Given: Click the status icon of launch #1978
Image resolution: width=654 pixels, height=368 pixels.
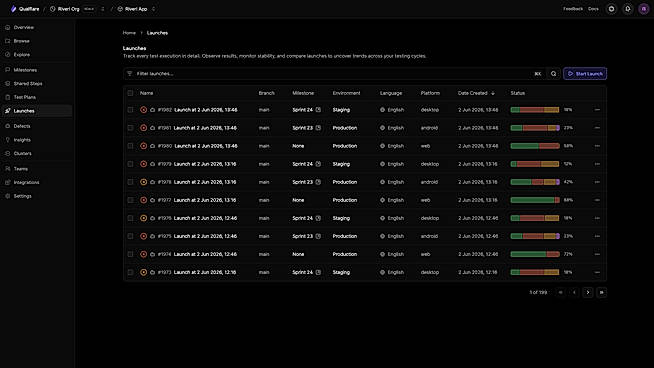Looking at the screenshot, I should [x=143, y=182].
